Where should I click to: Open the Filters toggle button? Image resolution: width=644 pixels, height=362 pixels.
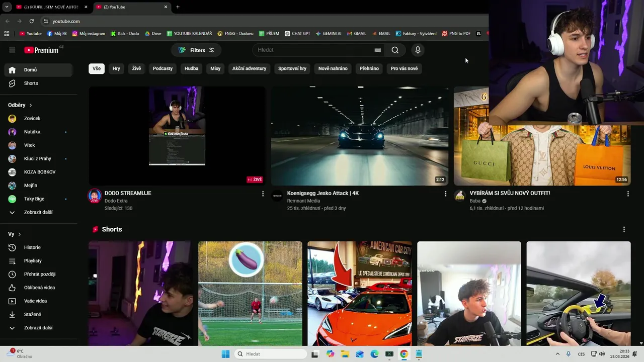(x=196, y=50)
